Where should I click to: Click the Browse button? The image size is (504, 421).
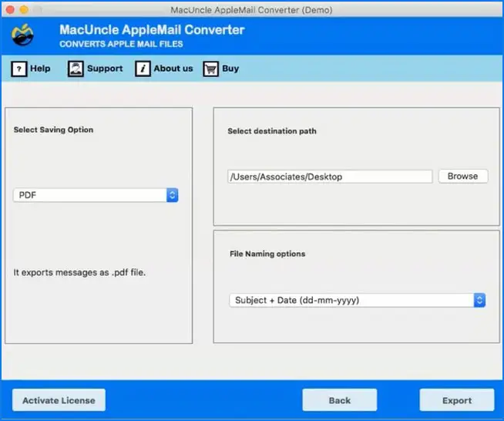[x=463, y=177]
